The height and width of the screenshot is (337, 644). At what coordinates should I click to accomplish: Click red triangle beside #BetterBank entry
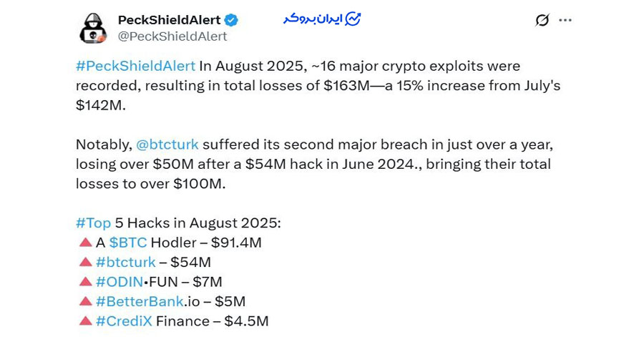(85, 302)
